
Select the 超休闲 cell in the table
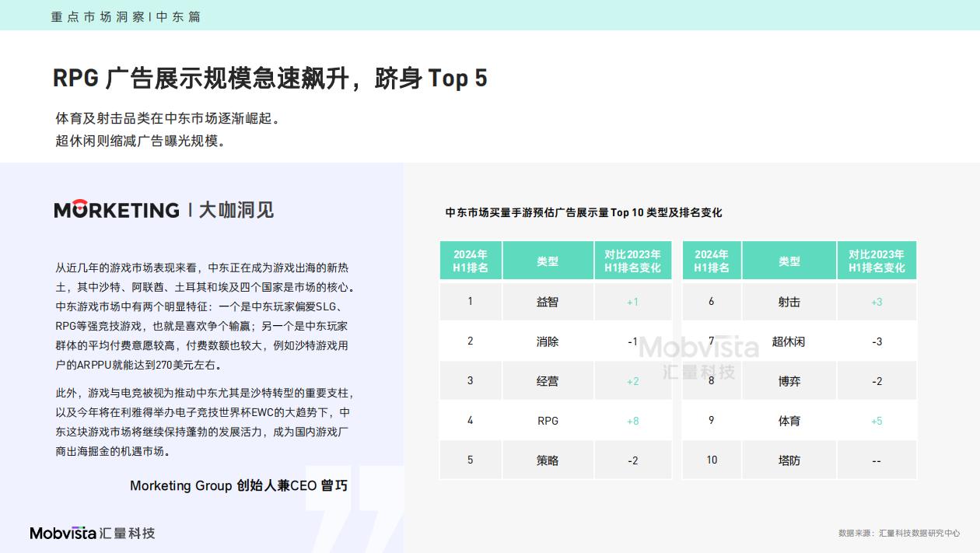point(789,341)
